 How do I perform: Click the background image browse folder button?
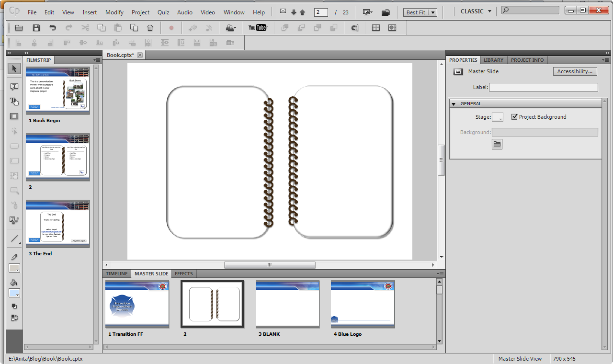pos(497,144)
